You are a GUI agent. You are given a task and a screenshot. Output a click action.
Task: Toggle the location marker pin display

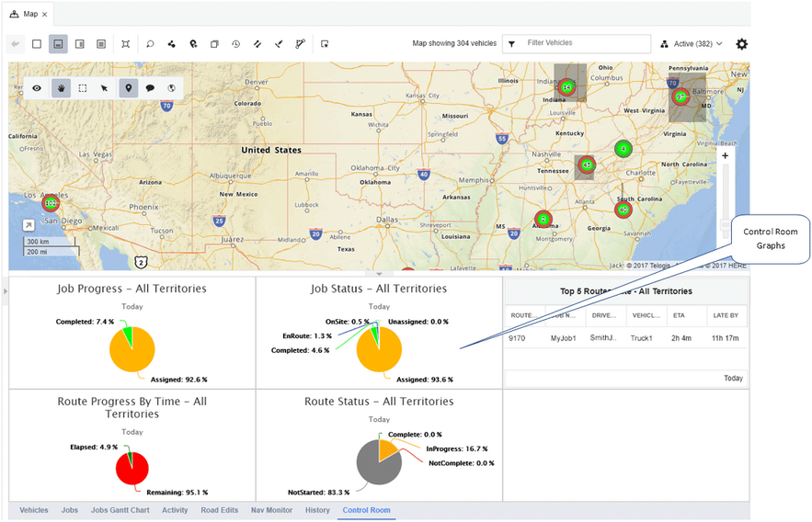(129, 88)
